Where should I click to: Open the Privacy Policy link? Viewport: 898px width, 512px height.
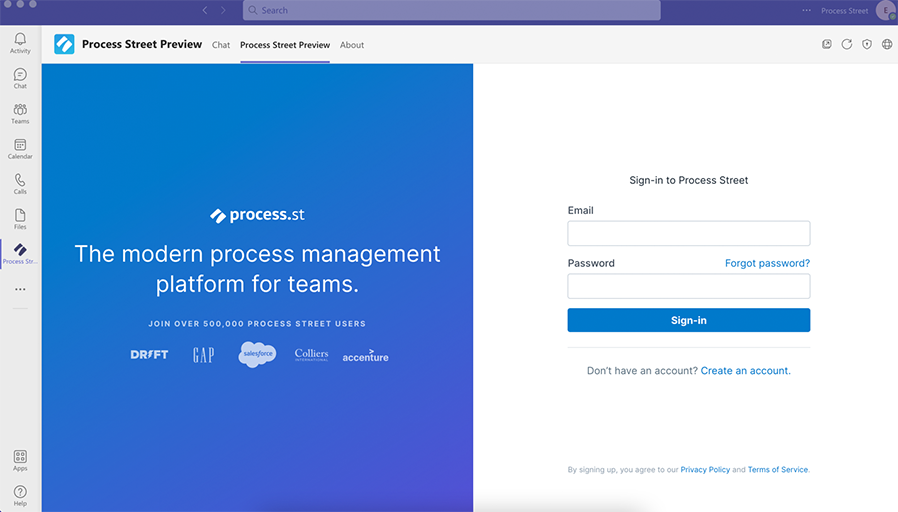click(x=705, y=470)
